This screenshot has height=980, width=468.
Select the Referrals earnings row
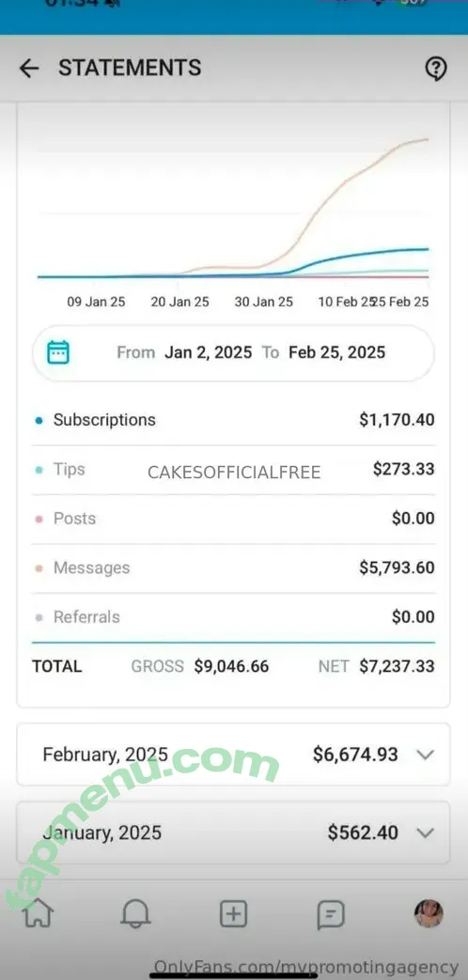[233, 617]
